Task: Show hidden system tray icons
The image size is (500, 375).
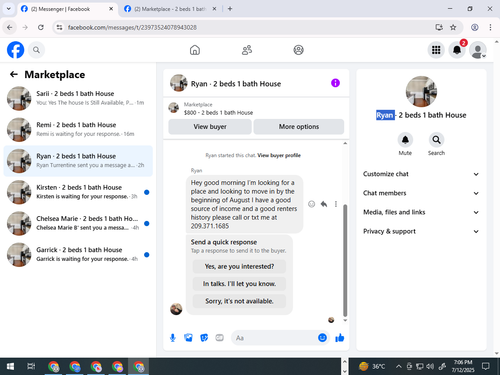Action: [x=399, y=367]
